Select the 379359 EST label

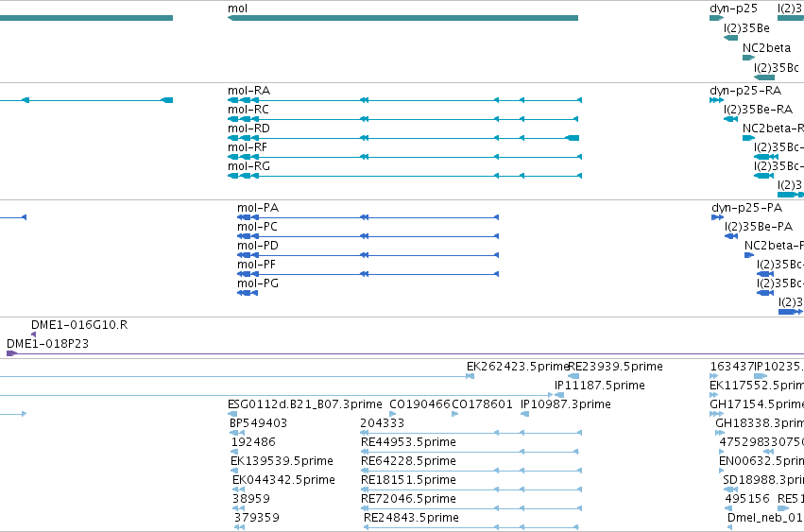(257, 517)
